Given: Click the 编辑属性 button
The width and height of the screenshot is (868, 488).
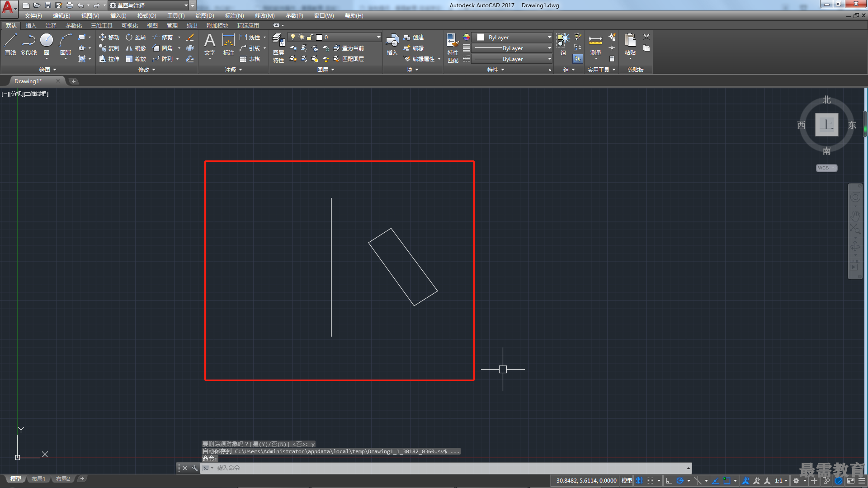Looking at the screenshot, I should coord(419,59).
